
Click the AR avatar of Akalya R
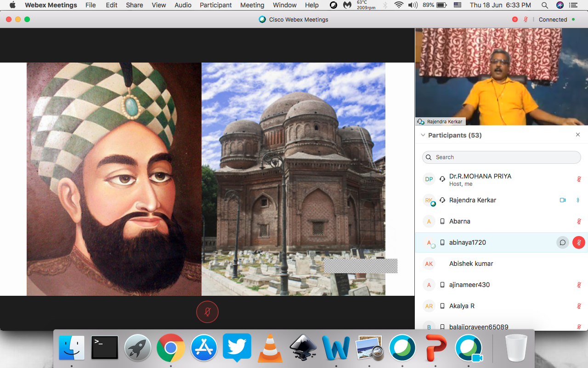coord(429,306)
